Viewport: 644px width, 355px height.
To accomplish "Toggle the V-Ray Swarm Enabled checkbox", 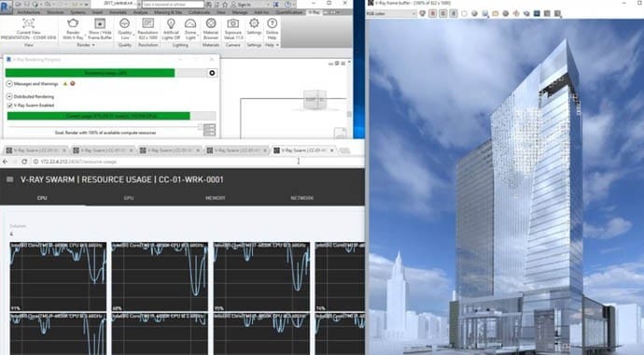I will coord(9,106).
